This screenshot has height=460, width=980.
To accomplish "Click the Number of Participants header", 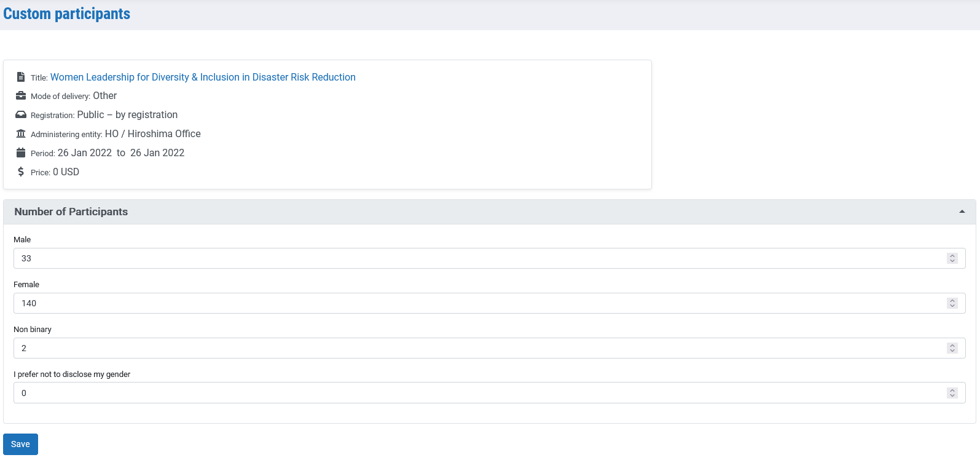I will pos(71,212).
